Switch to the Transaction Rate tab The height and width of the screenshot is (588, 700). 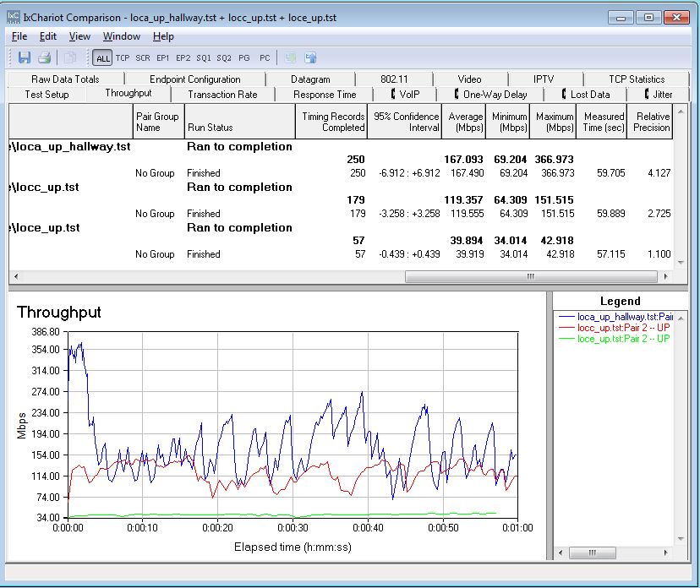pos(222,94)
